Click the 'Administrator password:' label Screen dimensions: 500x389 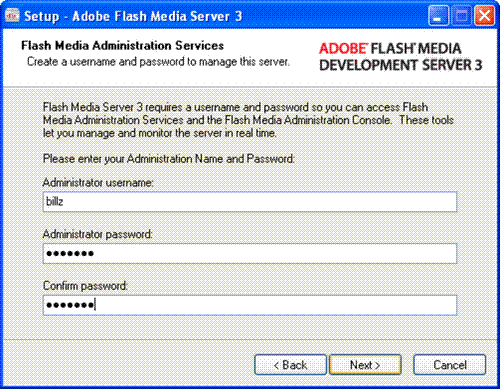(98, 234)
